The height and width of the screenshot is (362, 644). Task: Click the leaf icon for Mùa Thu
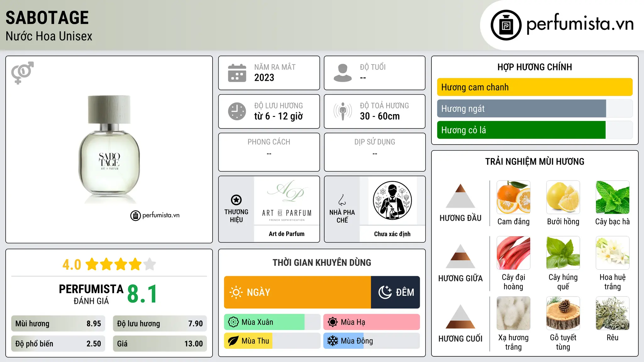233,341
